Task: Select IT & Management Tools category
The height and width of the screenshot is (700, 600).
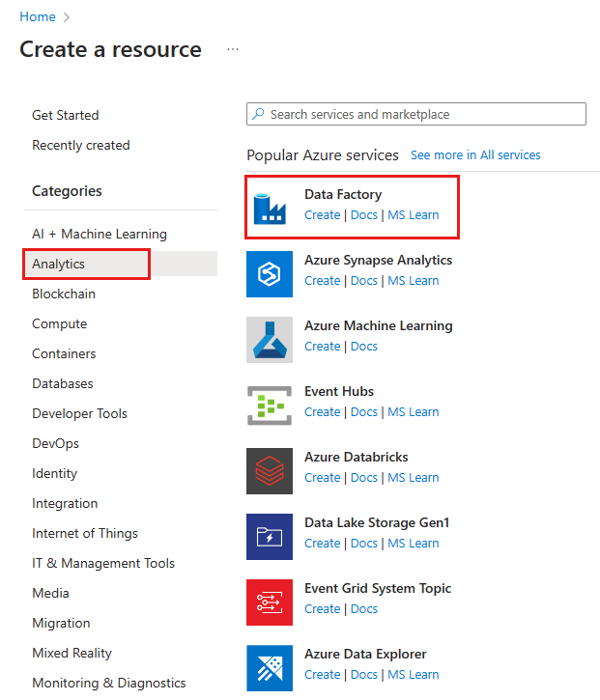Action: coord(103,563)
